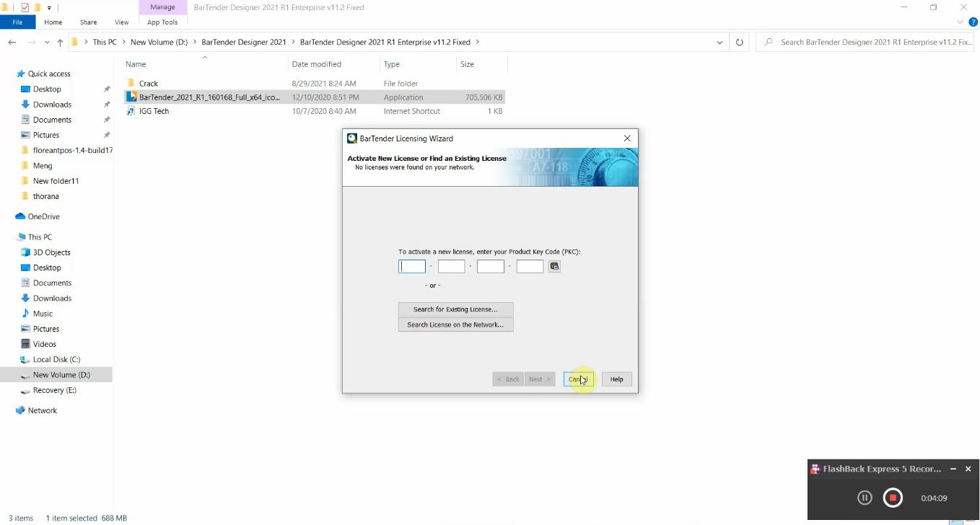This screenshot has height=525, width=980.
Task: Switch to the View ribbon tab
Action: coord(121,22)
